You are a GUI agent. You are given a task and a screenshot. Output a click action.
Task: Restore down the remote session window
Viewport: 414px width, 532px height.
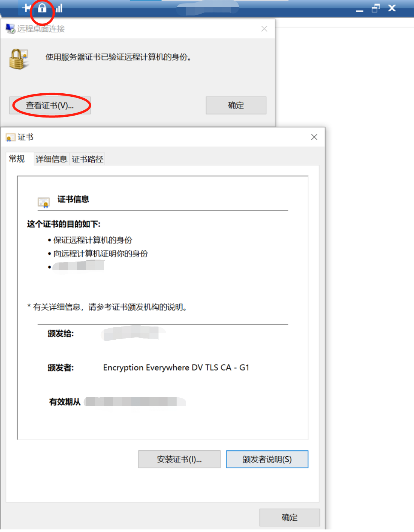click(x=376, y=8)
